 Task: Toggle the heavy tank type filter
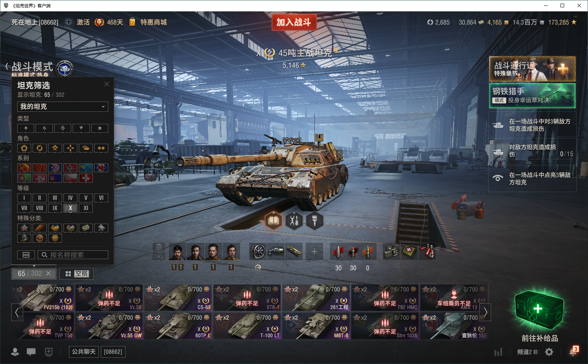(x=63, y=128)
